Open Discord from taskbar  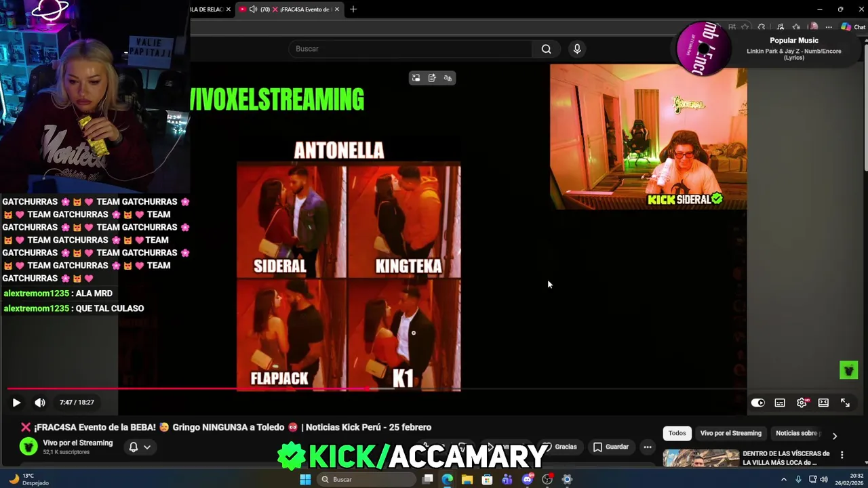click(x=528, y=479)
